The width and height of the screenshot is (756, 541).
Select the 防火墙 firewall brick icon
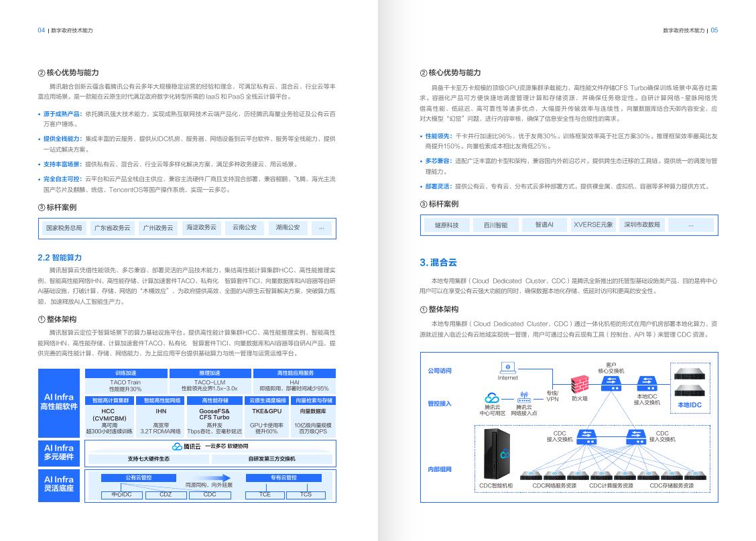[580, 384]
